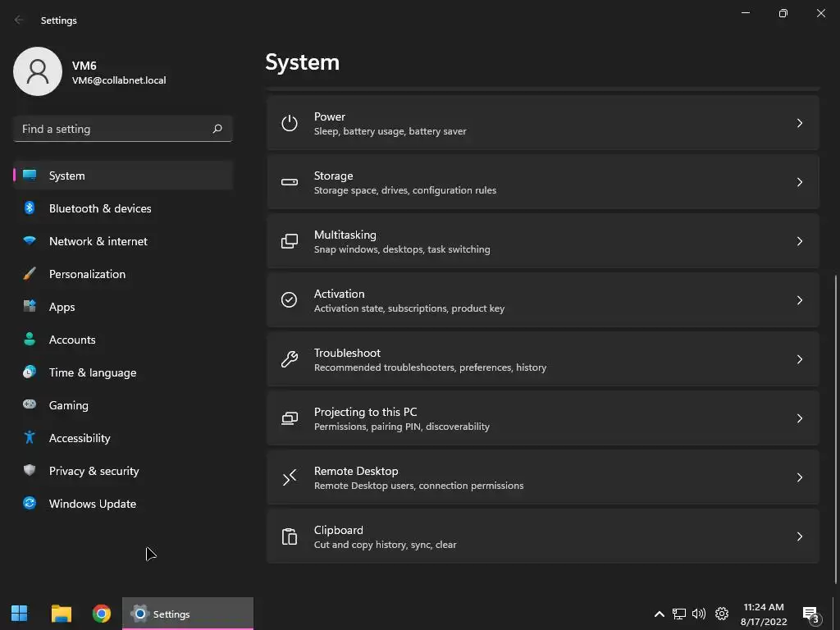Viewport: 840px width, 630px height.
Task: Expand Projecting to this PC chevron
Action: point(799,418)
